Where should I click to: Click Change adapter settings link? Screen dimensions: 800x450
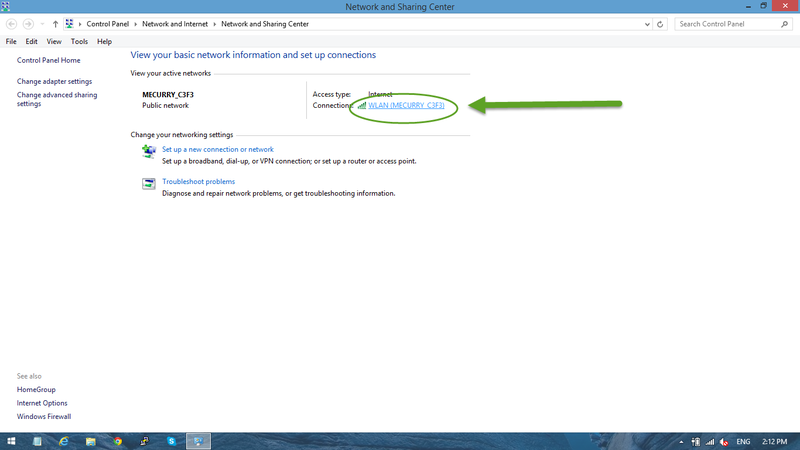coord(54,81)
